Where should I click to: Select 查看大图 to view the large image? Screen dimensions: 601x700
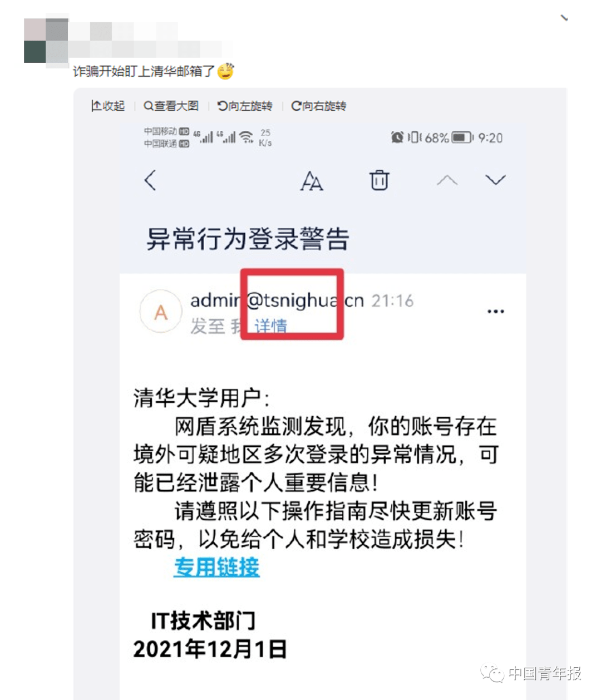[x=171, y=106]
